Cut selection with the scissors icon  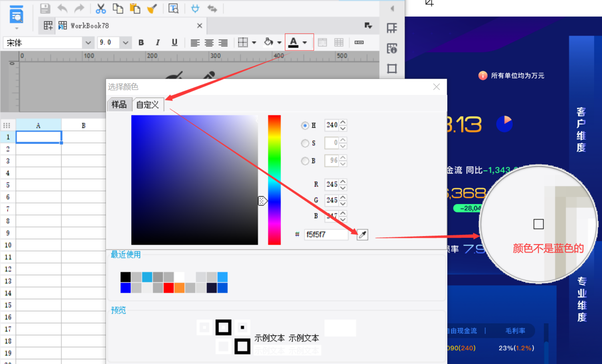(100, 8)
